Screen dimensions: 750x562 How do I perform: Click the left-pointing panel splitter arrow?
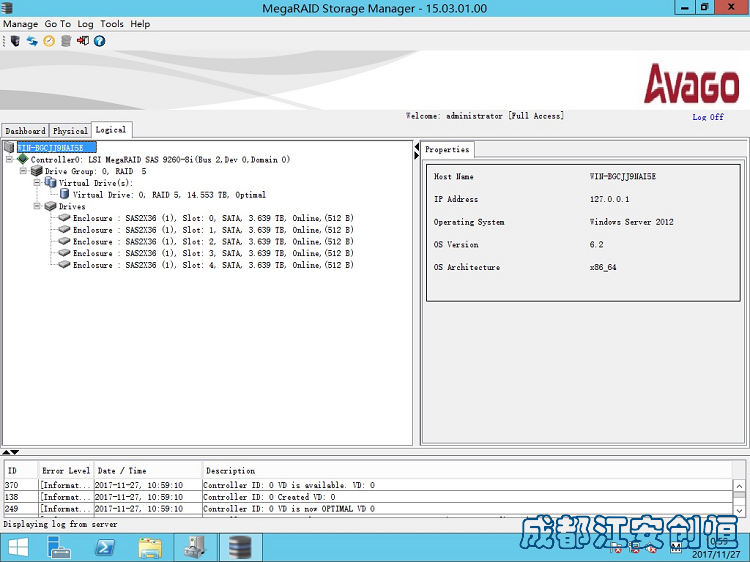pos(417,147)
